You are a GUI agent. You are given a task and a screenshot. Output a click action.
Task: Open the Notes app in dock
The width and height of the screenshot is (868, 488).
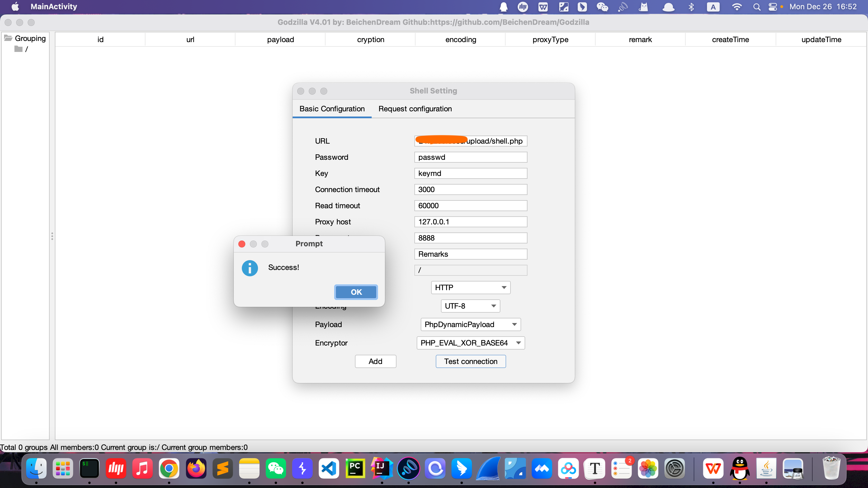(x=249, y=468)
